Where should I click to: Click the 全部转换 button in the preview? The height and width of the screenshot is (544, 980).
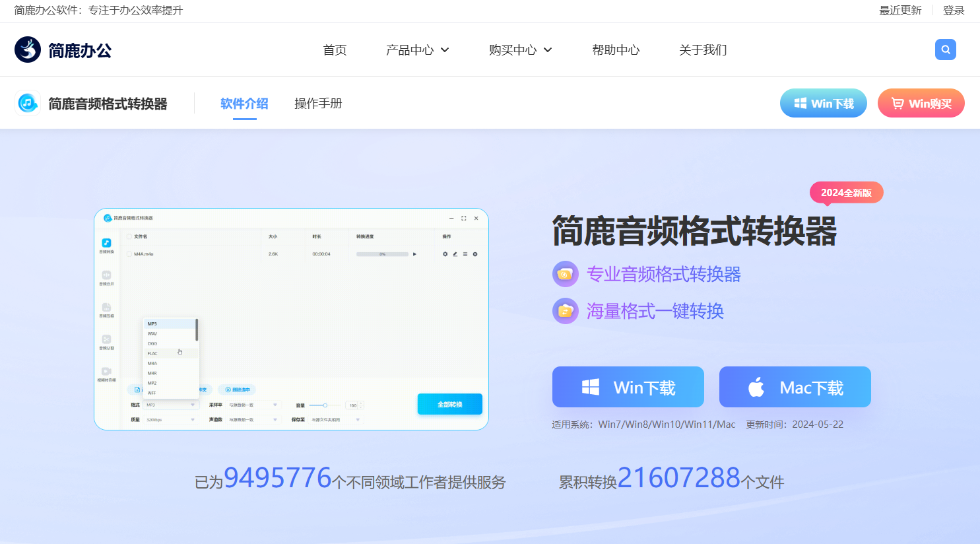[450, 404]
